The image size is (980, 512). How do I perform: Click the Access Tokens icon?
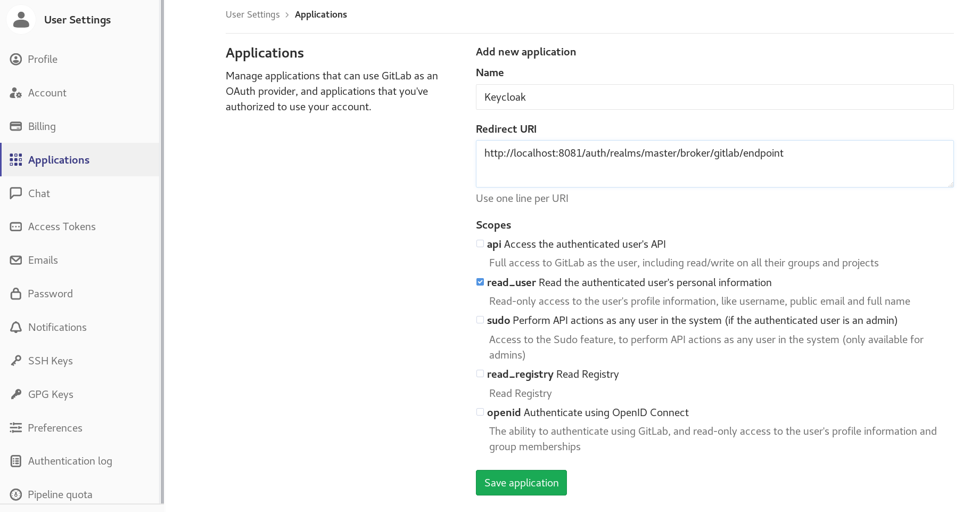pos(15,226)
